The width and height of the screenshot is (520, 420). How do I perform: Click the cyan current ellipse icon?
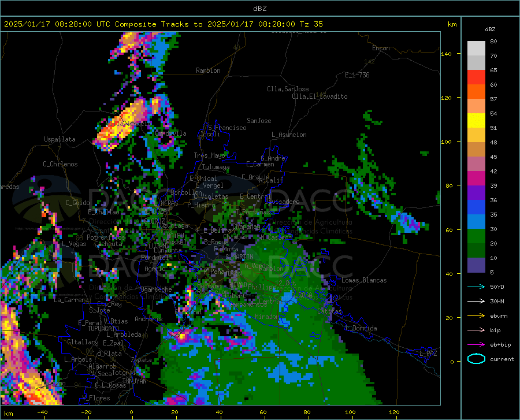(x=476, y=359)
